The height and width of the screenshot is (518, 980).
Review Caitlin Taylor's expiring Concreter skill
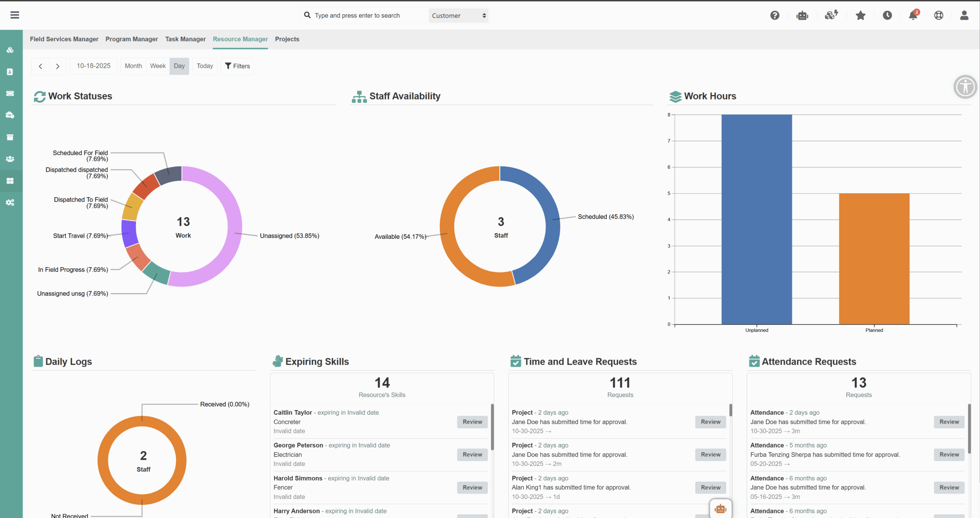pyautogui.click(x=472, y=422)
